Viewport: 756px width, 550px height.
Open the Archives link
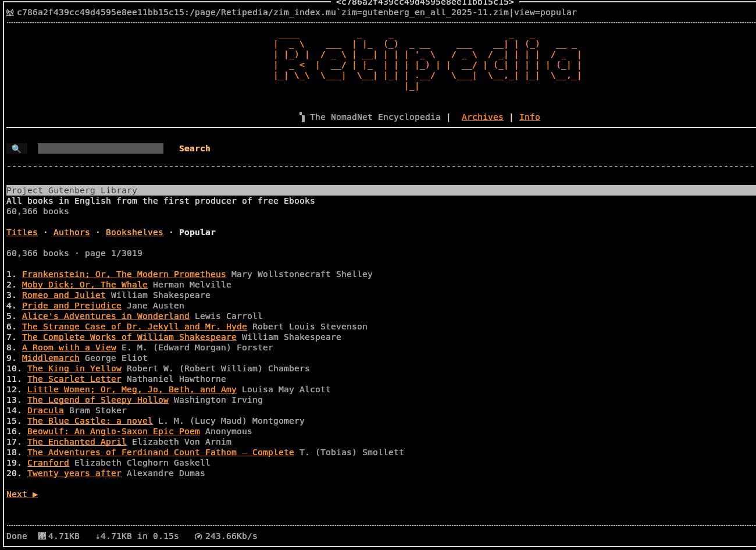483,117
